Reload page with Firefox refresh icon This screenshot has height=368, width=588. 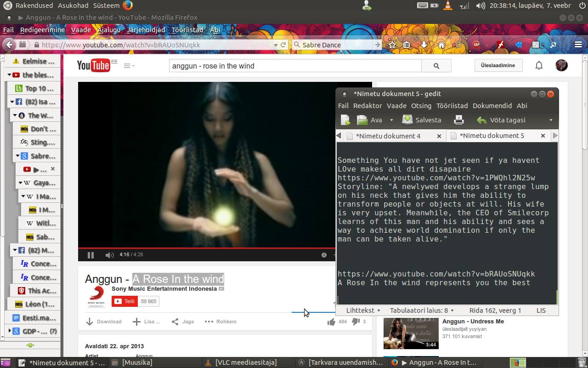[283, 45]
